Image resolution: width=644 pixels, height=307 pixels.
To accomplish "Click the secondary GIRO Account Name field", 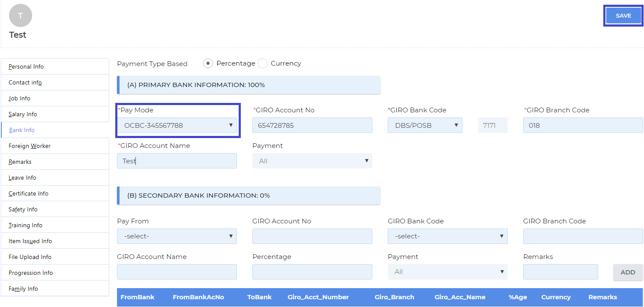I will 177,272.
